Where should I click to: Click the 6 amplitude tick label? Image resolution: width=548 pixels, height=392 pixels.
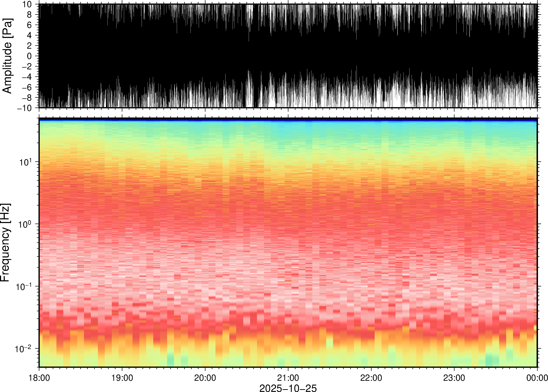pyautogui.click(x=30, y=25)
